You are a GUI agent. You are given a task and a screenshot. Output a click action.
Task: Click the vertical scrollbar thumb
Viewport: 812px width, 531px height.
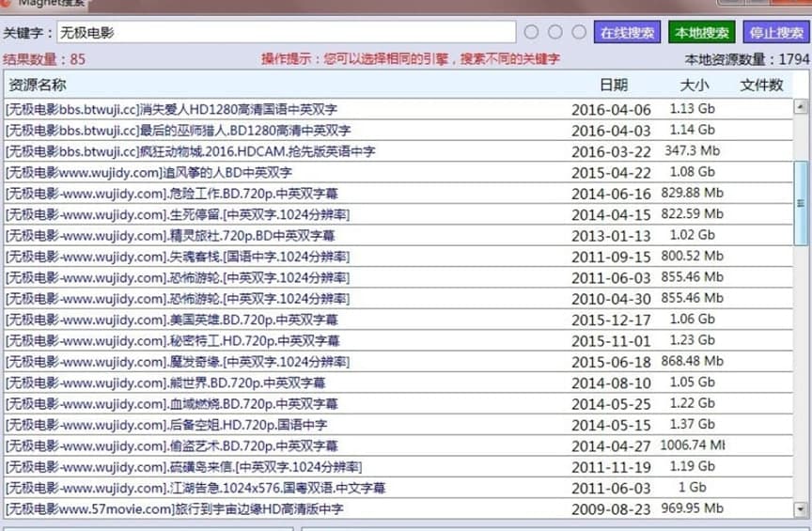coord(801,203)
